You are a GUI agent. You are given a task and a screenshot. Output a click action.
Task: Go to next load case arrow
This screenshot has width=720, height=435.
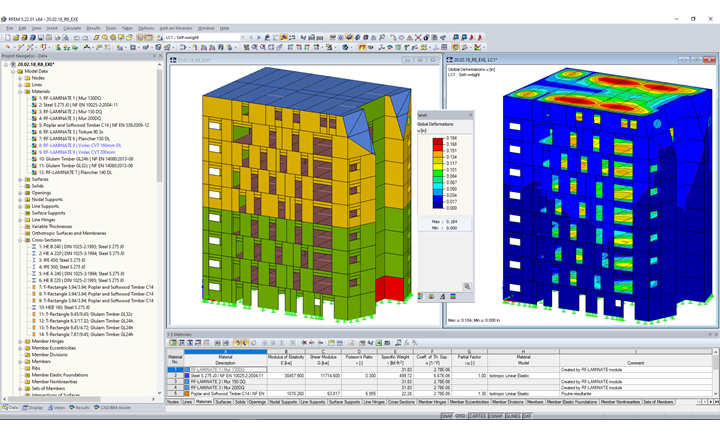259,37
